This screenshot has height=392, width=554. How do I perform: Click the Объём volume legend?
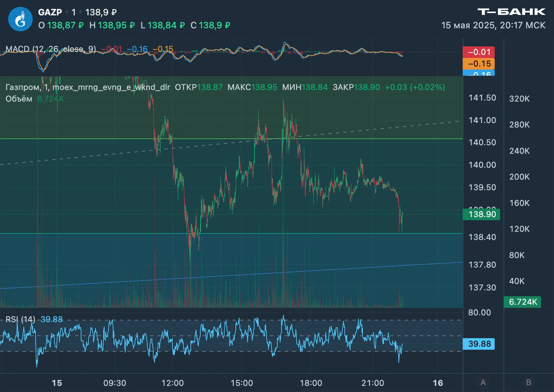35,99
